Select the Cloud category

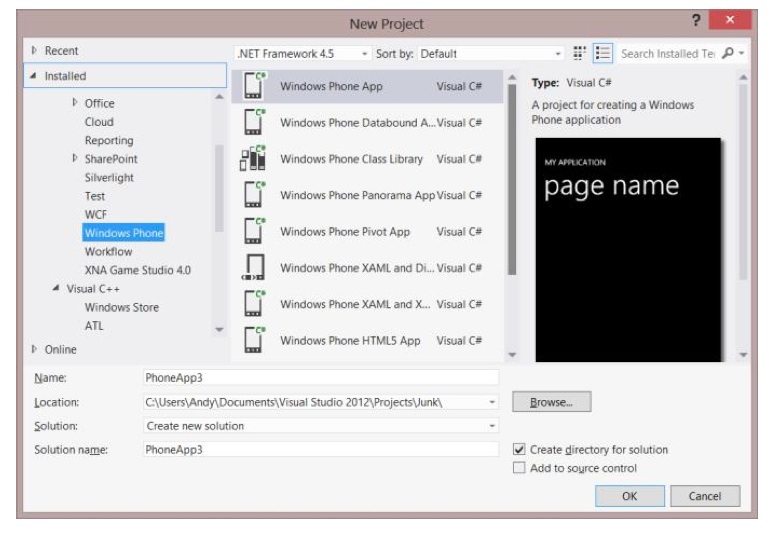pyautogui.click(x=99, y=122)
